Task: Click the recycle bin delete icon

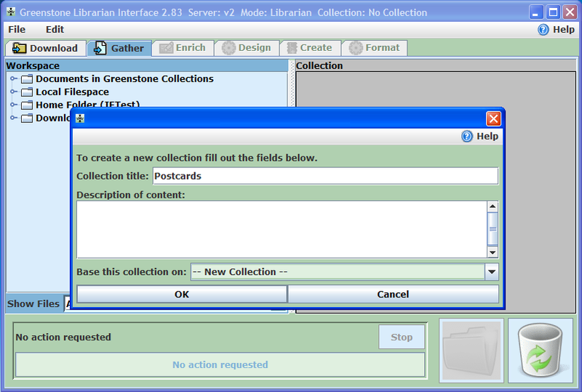Action: point(540,351)
